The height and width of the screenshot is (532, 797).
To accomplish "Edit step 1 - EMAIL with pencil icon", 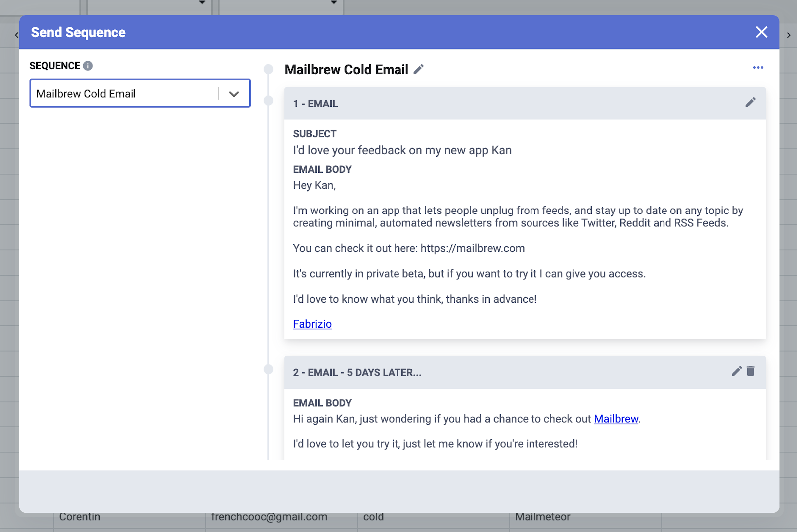I will (x=750, y=103).
